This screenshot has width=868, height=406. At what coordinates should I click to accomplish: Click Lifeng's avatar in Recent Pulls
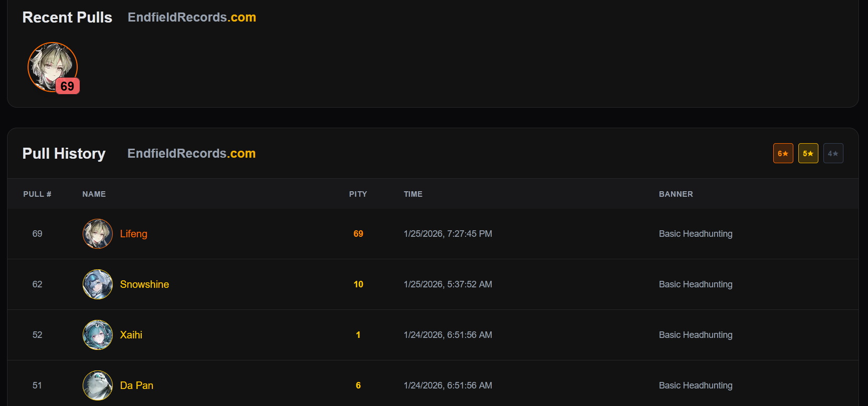53,67
